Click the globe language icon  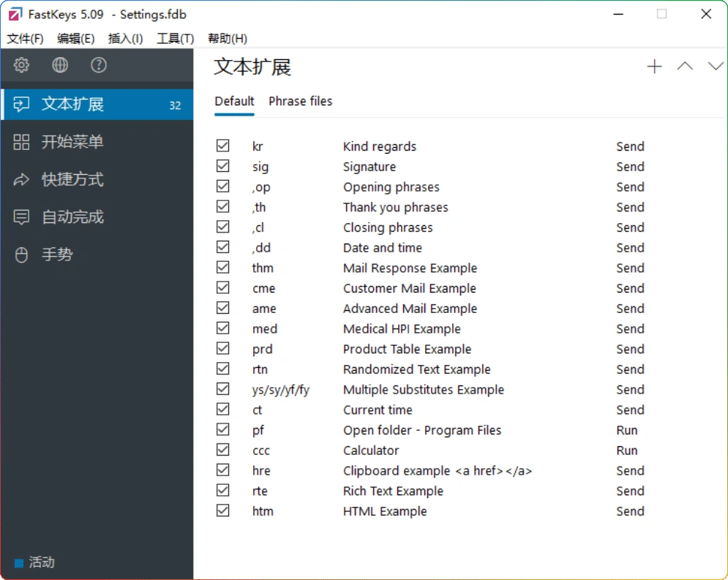click(x=60, y=65)
